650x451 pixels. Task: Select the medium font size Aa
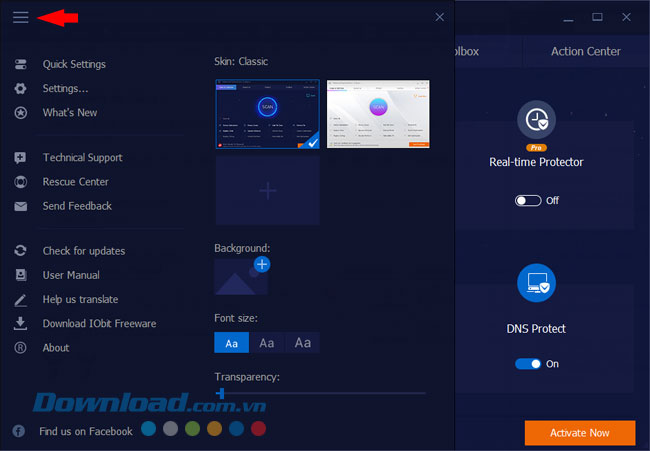pos(267,343)
